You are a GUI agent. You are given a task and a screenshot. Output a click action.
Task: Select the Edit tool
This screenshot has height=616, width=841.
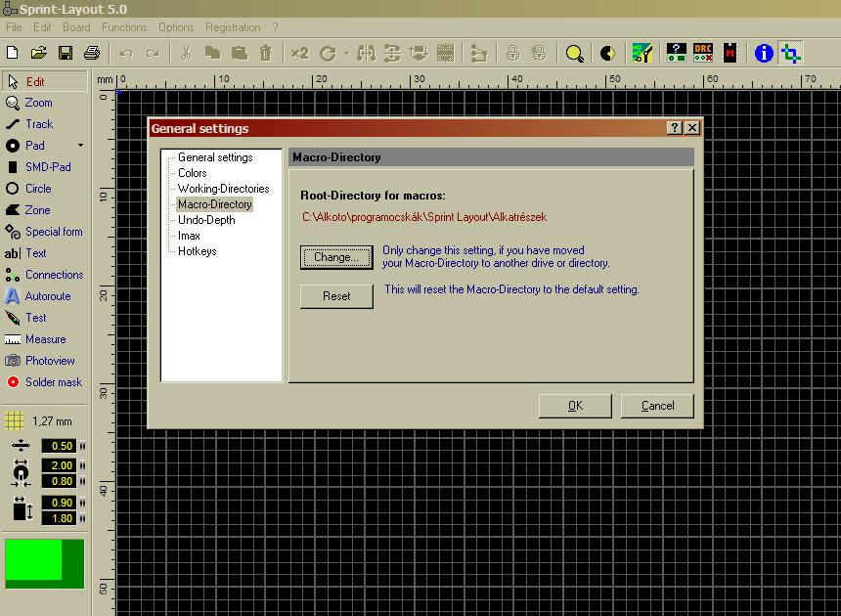[45, 81]
